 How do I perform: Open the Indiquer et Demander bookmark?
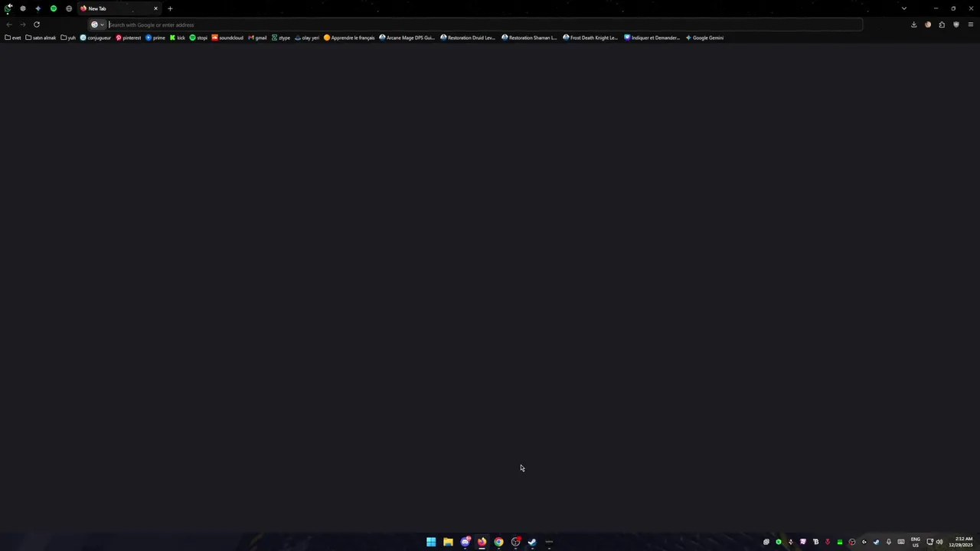(652, 37)
